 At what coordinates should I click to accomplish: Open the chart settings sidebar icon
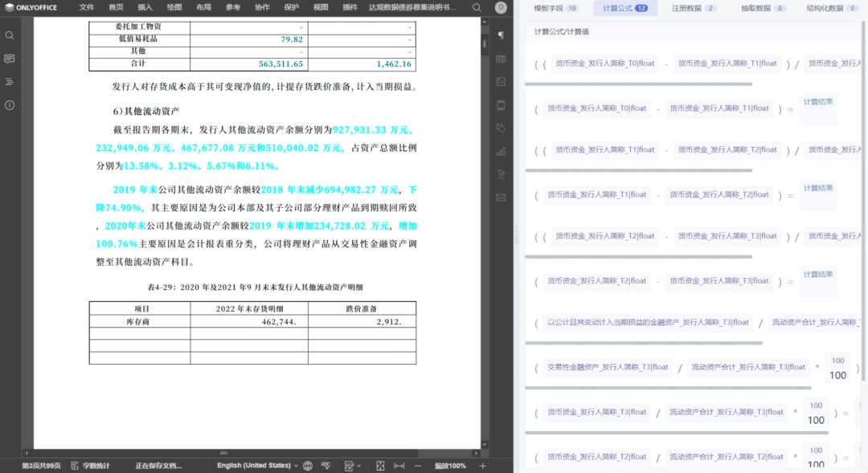click(x=501, y=151)
